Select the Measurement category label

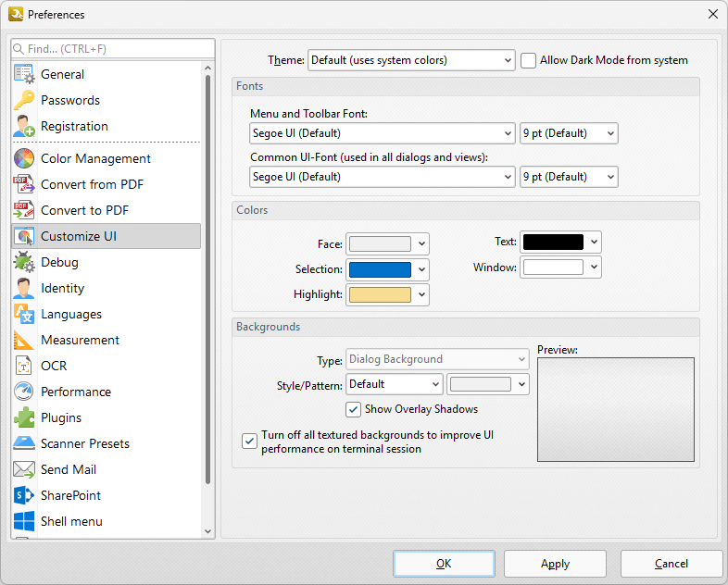coord(80,340)
